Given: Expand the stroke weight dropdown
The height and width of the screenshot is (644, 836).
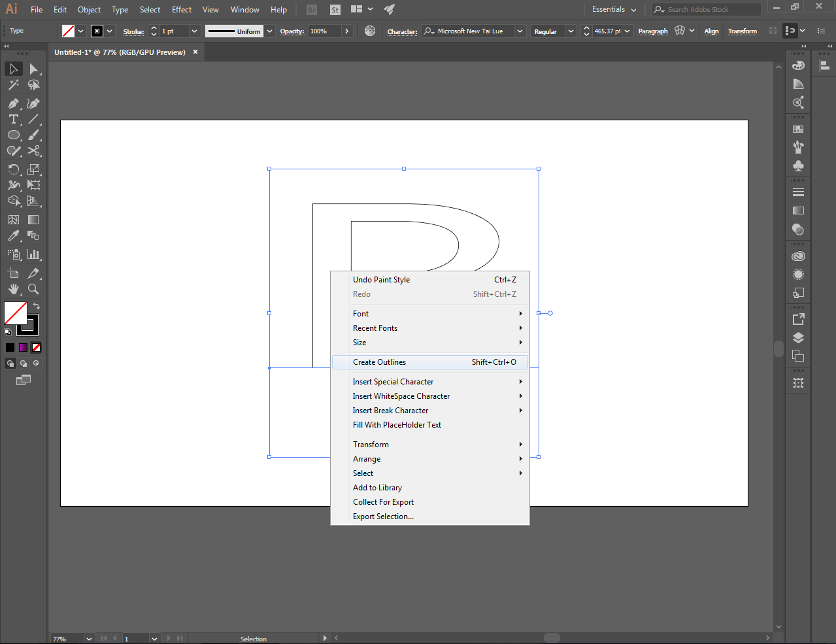Looking at the screenshot, I should click(x=194, y=31).
